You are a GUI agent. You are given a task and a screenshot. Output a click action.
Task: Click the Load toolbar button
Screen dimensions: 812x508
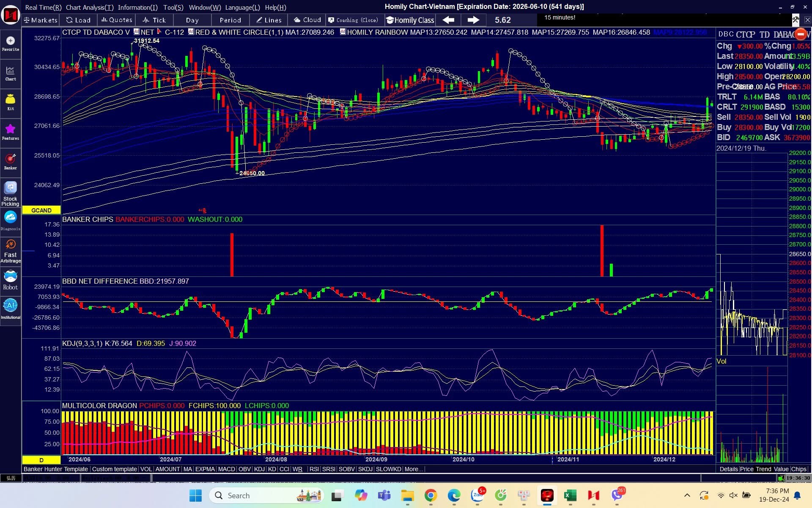coord(79,20)
